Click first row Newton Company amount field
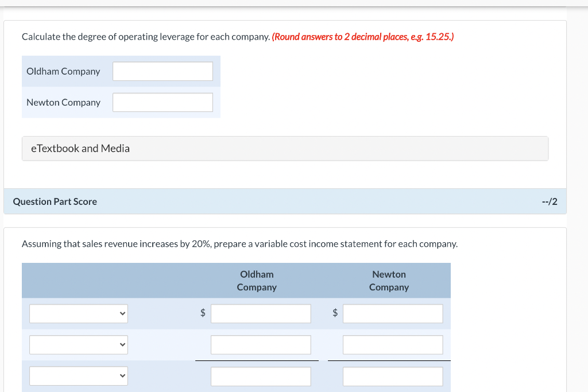Viewport: 588px width, 392px height. pos(393,314)
